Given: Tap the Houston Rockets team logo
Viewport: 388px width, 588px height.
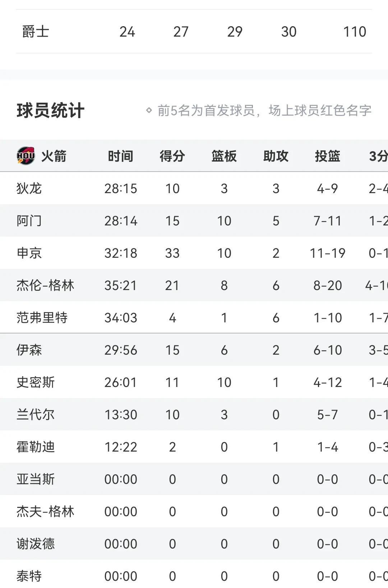Looking at the screenshot, I should [x=26, y=156].
